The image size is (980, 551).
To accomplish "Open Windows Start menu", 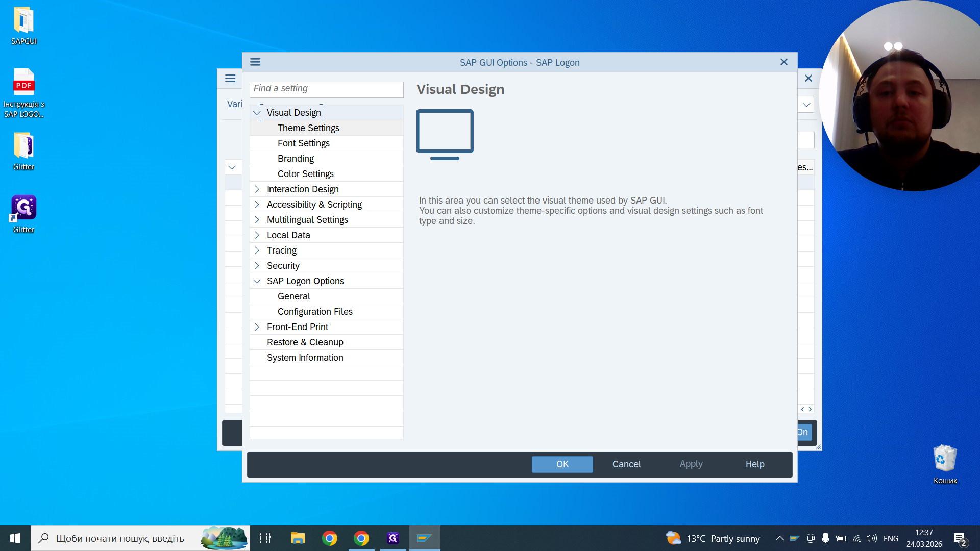I will pos(15,538).
